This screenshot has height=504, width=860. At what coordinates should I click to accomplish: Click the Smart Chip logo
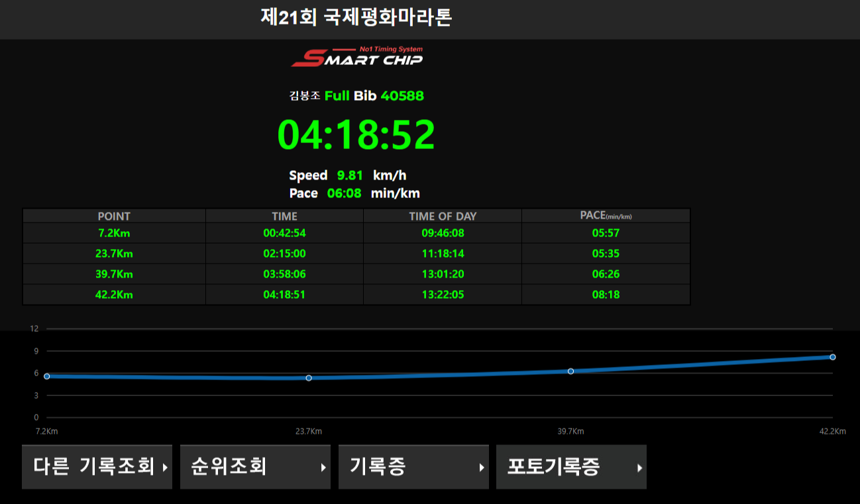click(x=357, y=56)
